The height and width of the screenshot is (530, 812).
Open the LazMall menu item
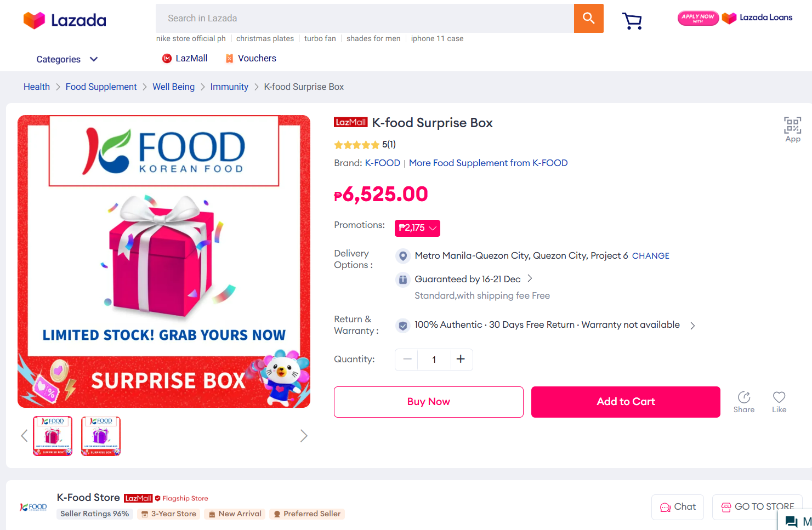[x=185, y=59]
